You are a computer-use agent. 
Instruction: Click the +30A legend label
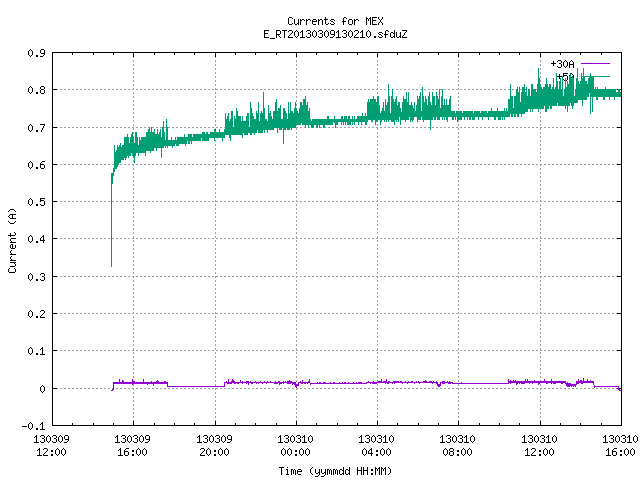(562, 64)
